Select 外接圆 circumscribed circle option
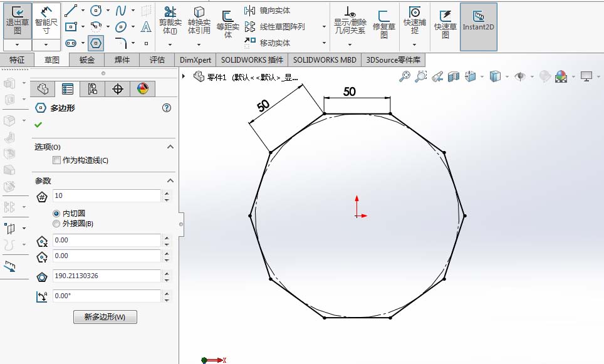604x364 pixels. [x=56, y=224]
